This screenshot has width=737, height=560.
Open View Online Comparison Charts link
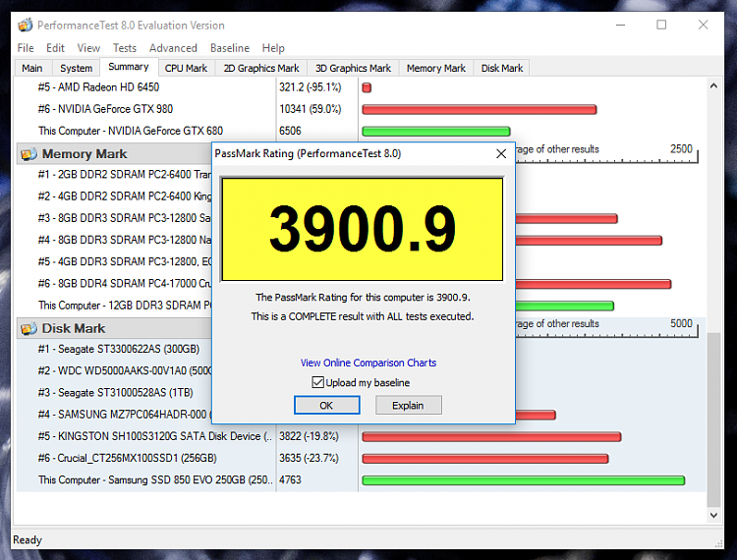368,363
